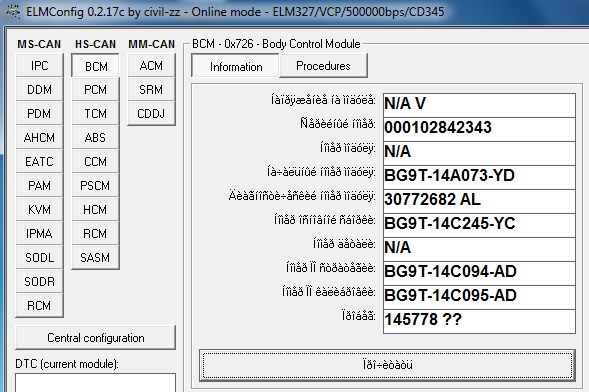589x392 pixels.
Task: Click the BCM - 0x726 group title
Action: coord(276,44)
